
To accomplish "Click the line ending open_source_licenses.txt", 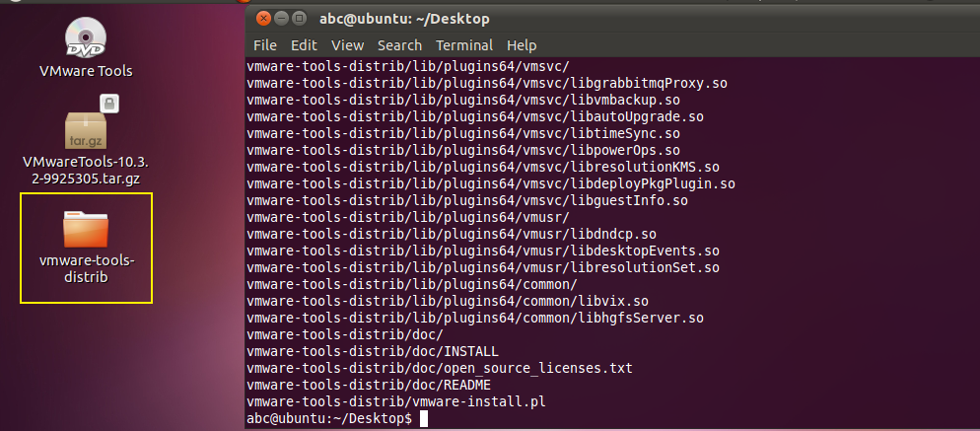I will click(440, 369).
